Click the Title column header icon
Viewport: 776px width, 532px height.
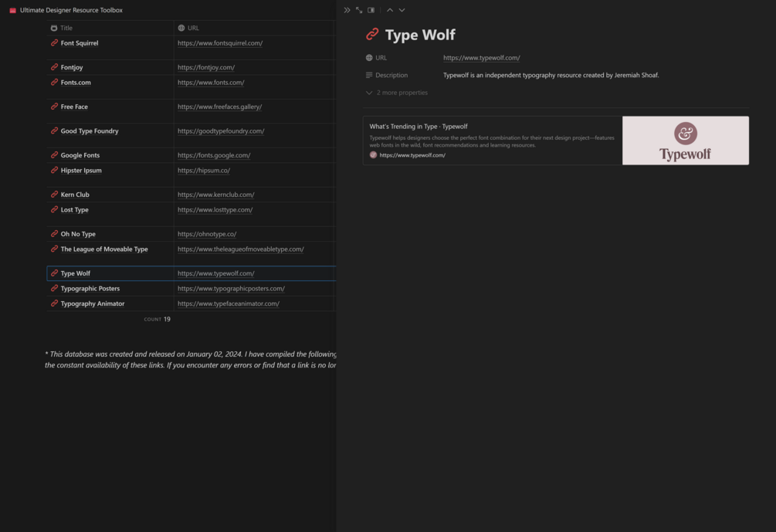click(x=54, y=29)
